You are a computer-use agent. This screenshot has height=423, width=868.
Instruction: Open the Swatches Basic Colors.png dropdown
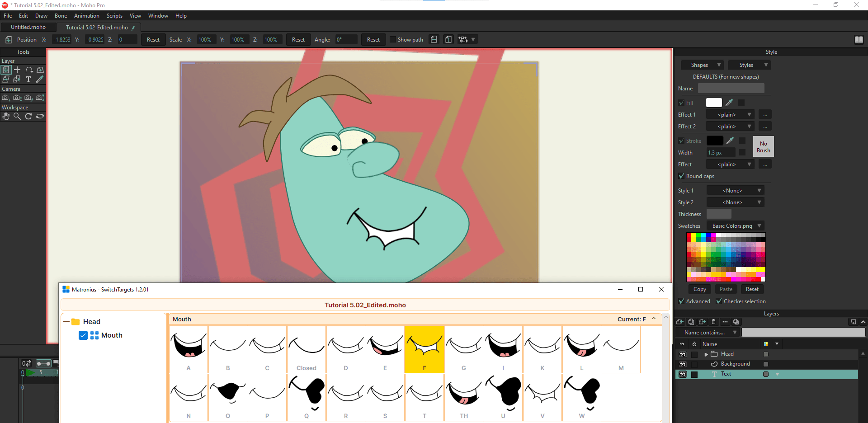coord(736,226)
